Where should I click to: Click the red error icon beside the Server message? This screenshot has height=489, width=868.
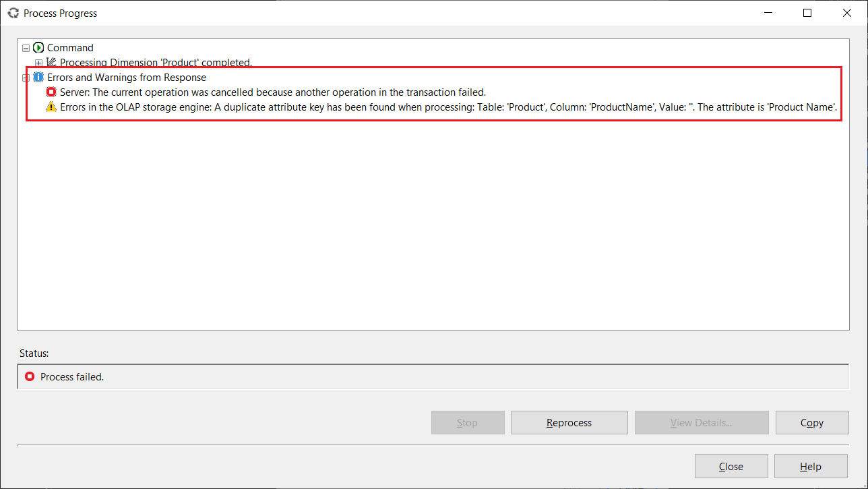(51, 92)
